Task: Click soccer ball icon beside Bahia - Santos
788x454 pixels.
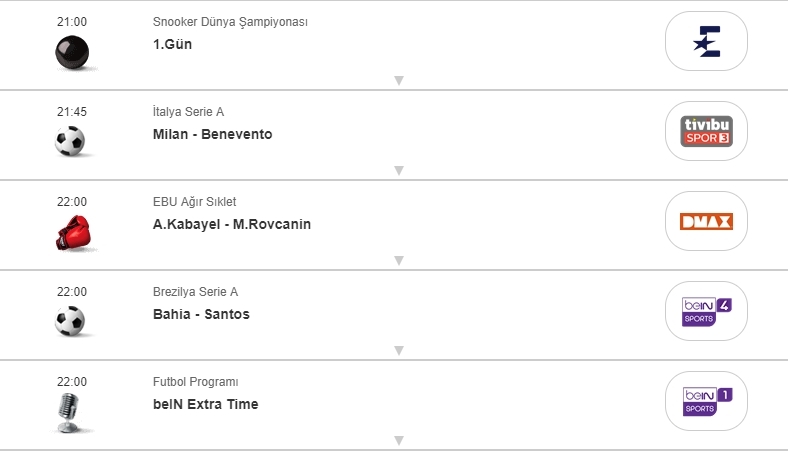Action: pyautogui.click(x=70, y=321)
